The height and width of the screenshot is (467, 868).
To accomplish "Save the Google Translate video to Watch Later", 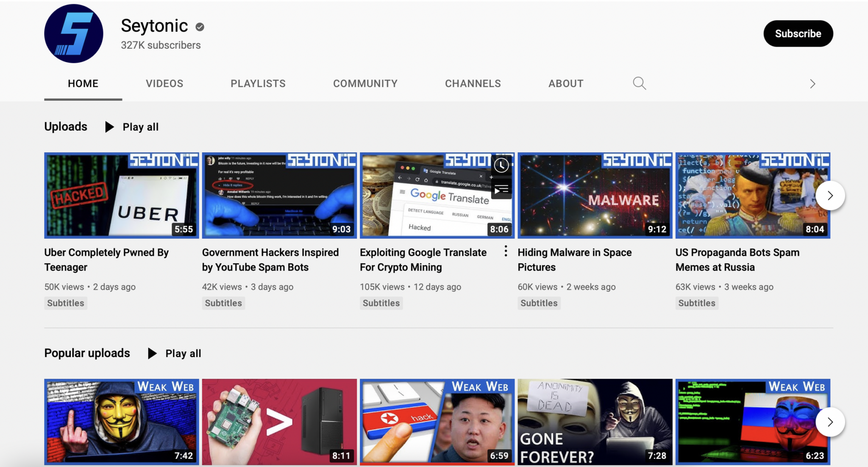I will 501,166.
